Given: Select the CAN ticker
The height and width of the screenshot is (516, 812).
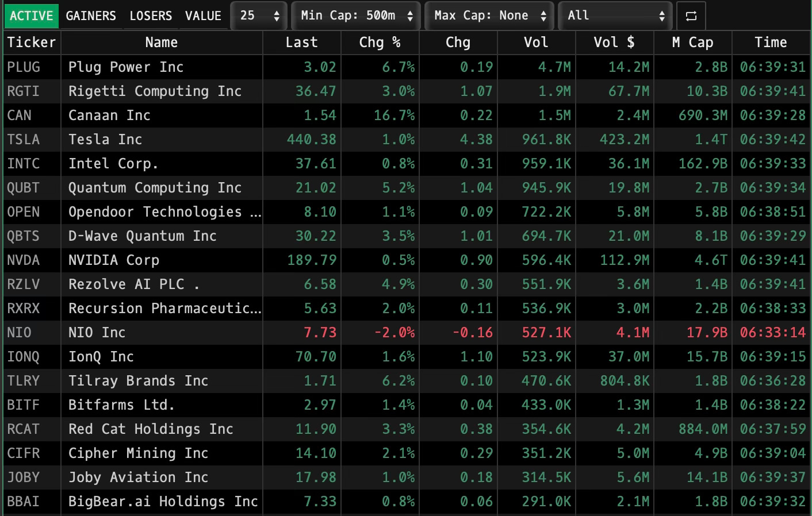Looking at the screenshot, I should point(20,115).
